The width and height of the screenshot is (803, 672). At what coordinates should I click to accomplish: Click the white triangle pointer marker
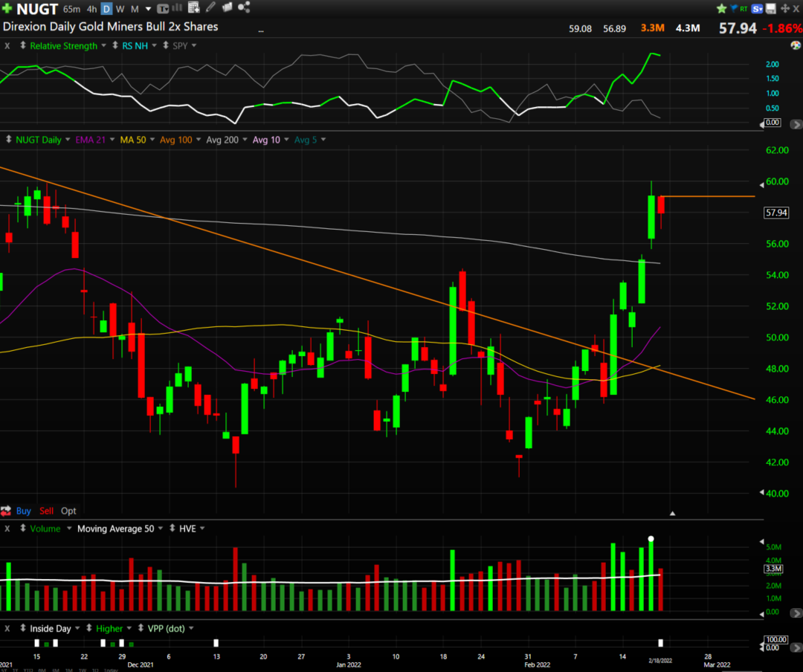672,513
